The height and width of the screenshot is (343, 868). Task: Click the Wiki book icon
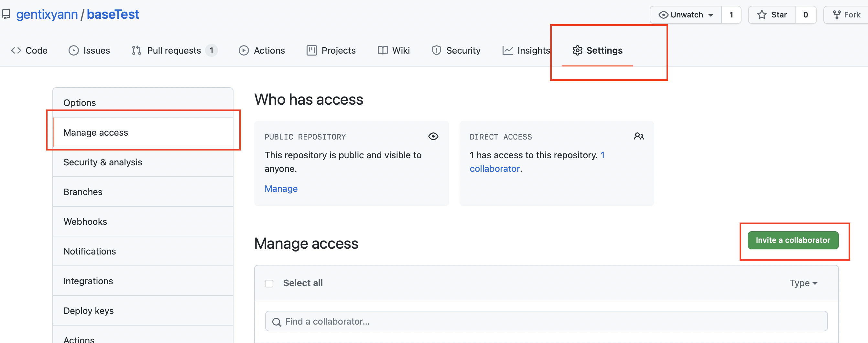[x=383, y=50]
